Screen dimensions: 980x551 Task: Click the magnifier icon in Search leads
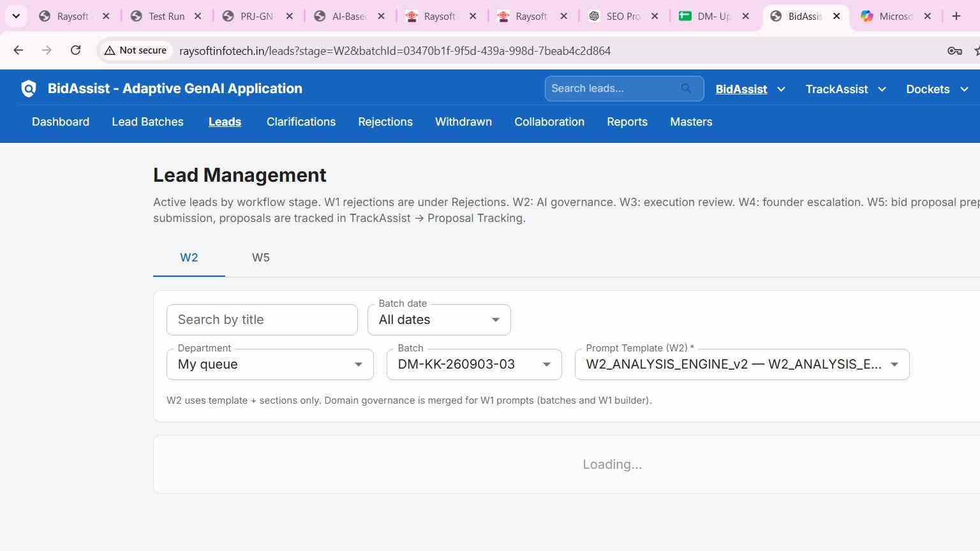pyautogui.click(x=686, y=89)
